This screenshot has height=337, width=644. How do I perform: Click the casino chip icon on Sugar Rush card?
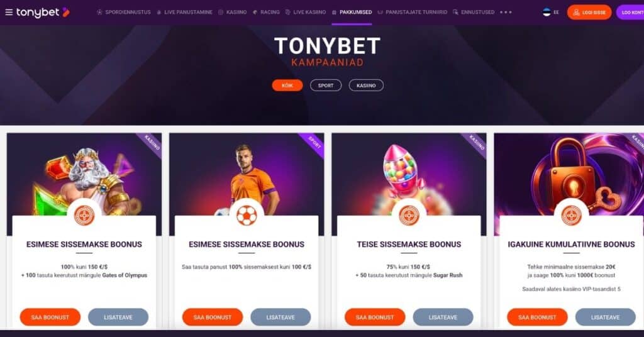pyautogui.click(x=409, y=214)
